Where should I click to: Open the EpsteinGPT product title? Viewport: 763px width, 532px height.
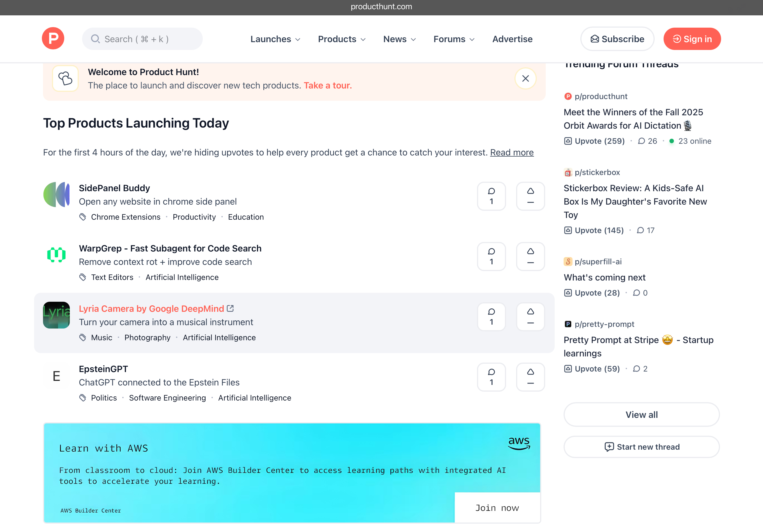103,369
